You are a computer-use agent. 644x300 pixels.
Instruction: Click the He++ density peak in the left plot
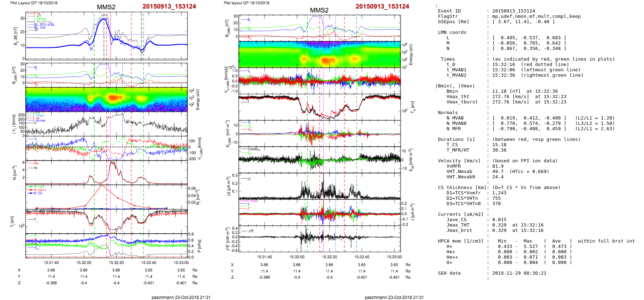tap(102, 185)
